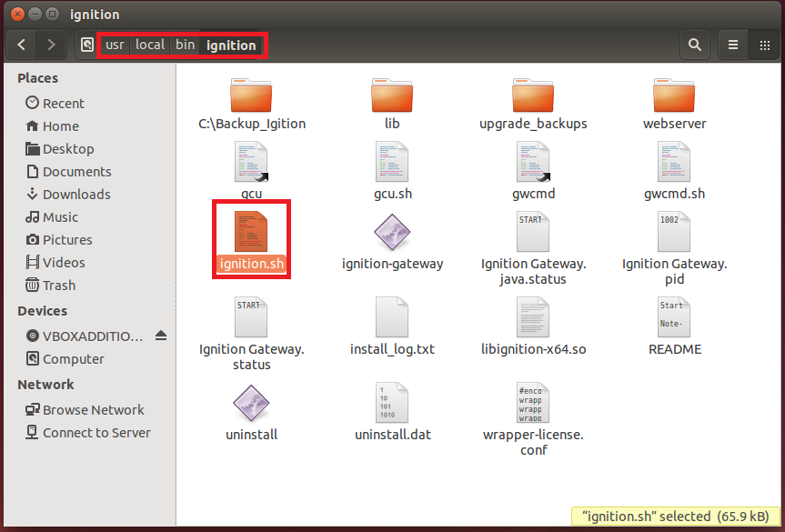Select Ignition Gateway.status file
785x532 pixels.
[251, 334]
